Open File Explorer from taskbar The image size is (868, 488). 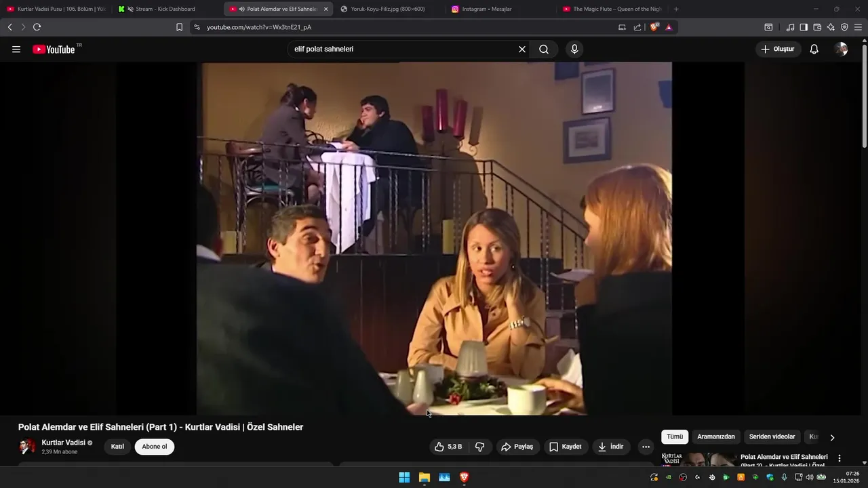424,477
